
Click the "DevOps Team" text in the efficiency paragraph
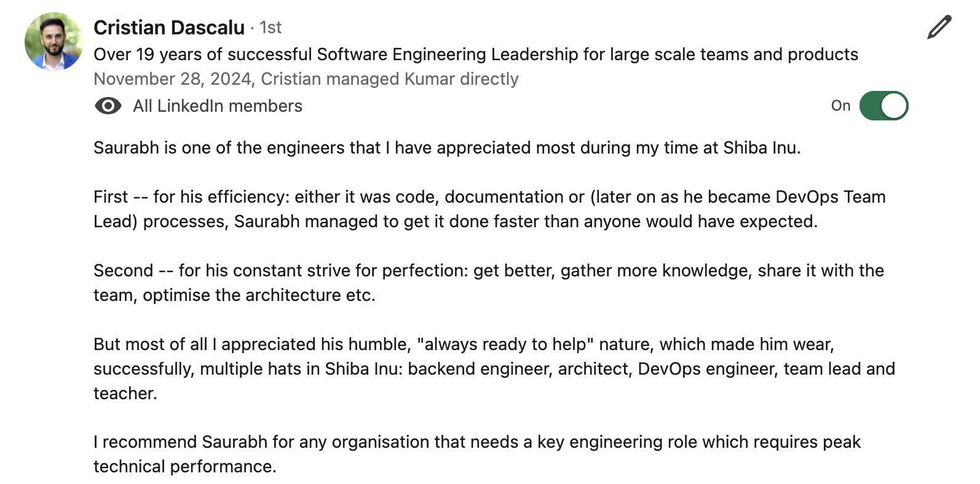(831, 197)
